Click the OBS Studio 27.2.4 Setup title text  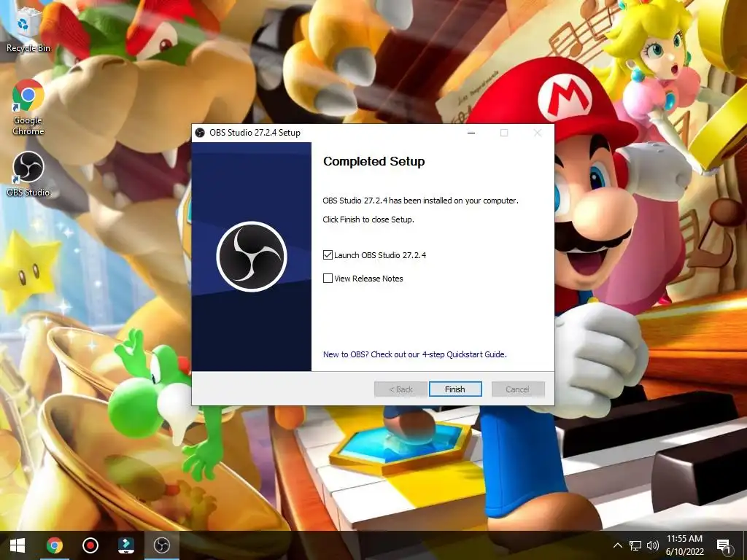click(x=255, y=133)
